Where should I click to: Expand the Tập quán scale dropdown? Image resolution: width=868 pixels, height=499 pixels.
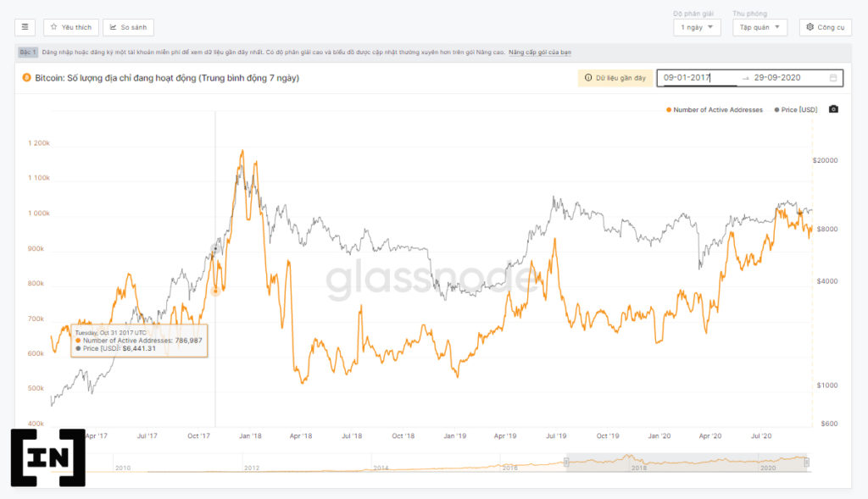759,27
